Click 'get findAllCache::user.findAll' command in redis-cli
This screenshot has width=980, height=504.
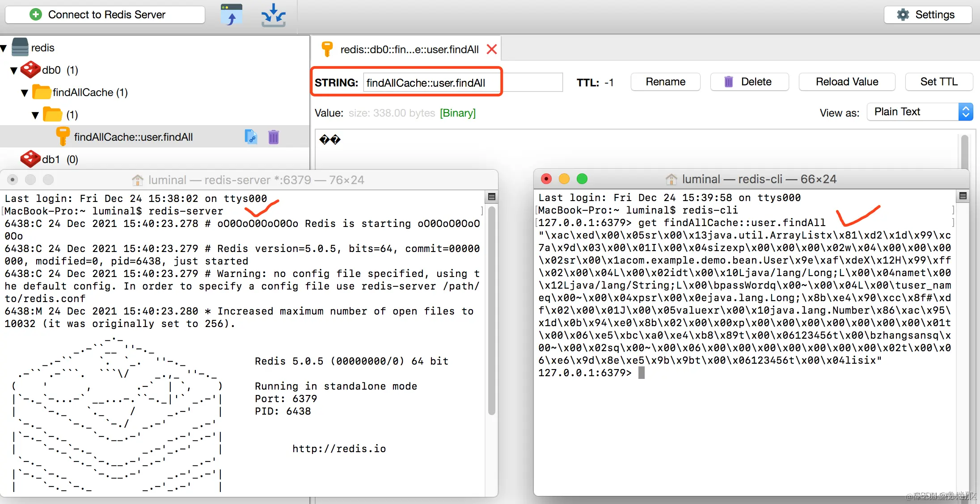point(731,223)
